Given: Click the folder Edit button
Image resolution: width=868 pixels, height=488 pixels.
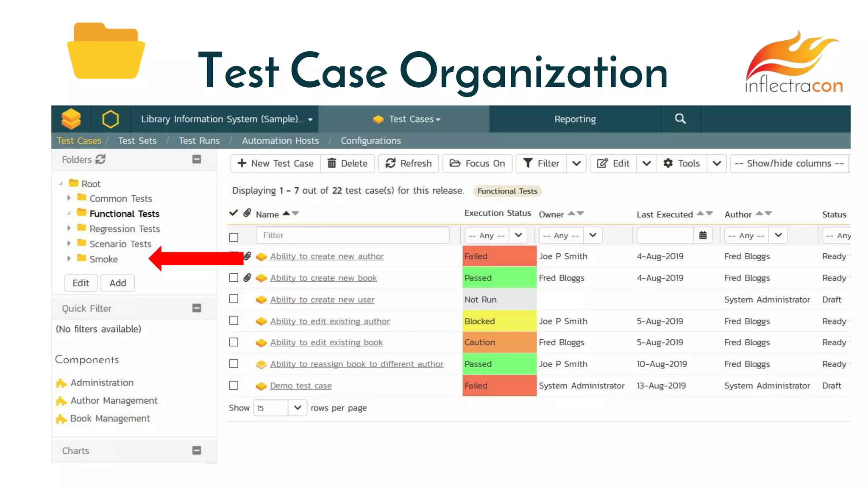Looking at the screenshot, I should [81, 283].
